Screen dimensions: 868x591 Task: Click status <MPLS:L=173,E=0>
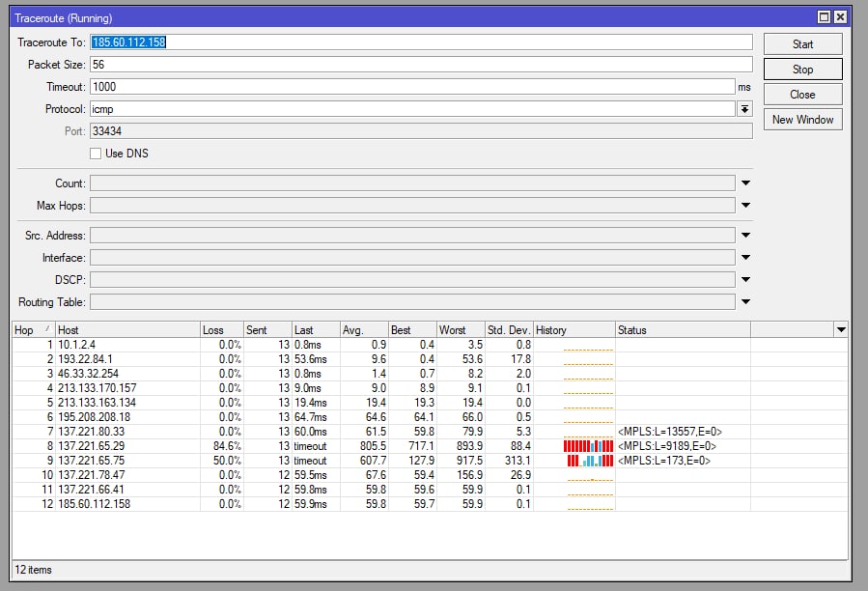[664, 461]
